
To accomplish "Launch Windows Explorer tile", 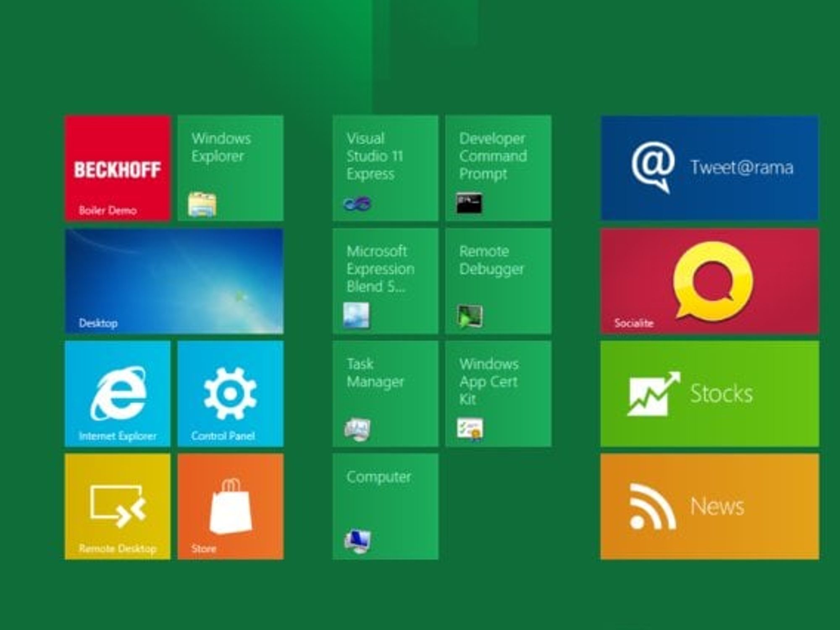I will [x=230, y=168].
